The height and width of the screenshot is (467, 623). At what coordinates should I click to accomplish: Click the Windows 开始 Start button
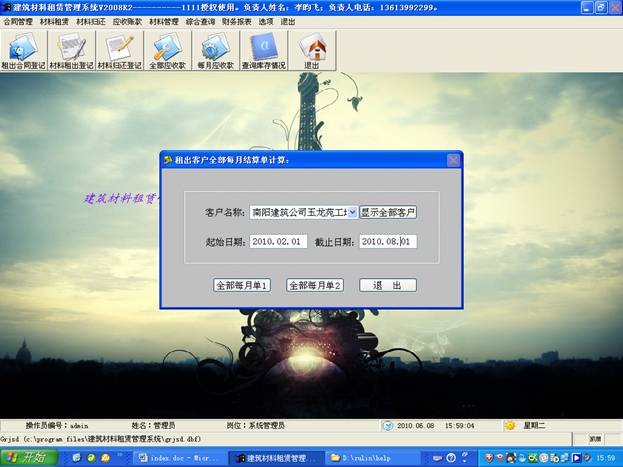pos(30,457)
